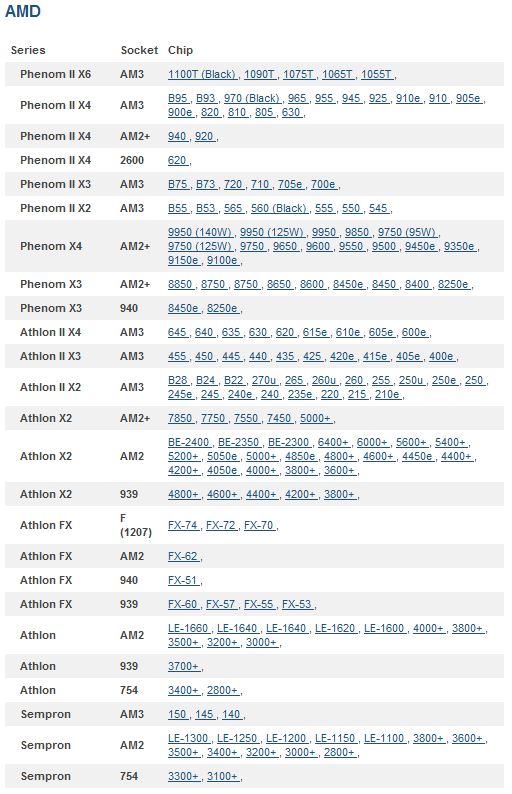Open the B95 Phenom II X4 link

pos(178,98)
